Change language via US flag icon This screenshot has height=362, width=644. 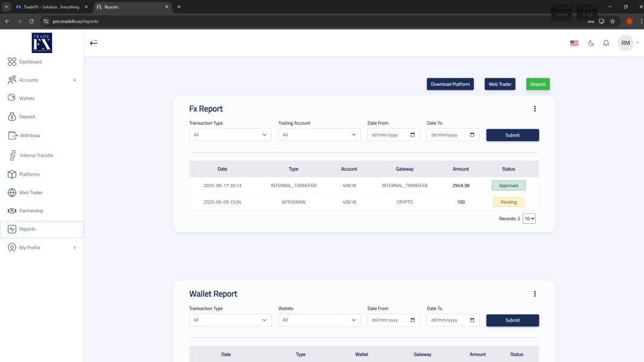[574, 43]
